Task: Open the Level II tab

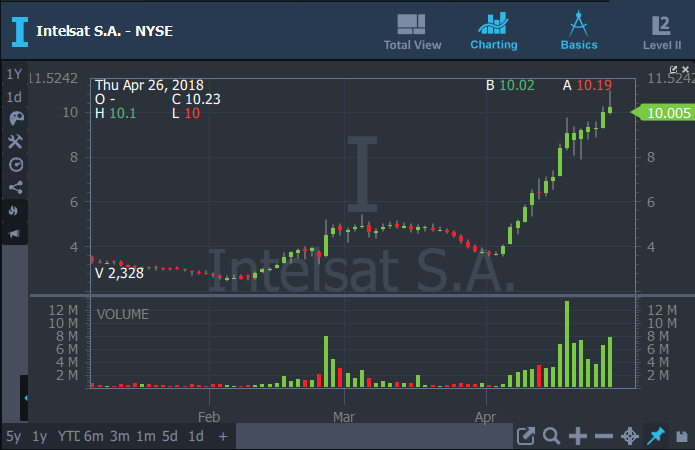Action: coord(662,33)
